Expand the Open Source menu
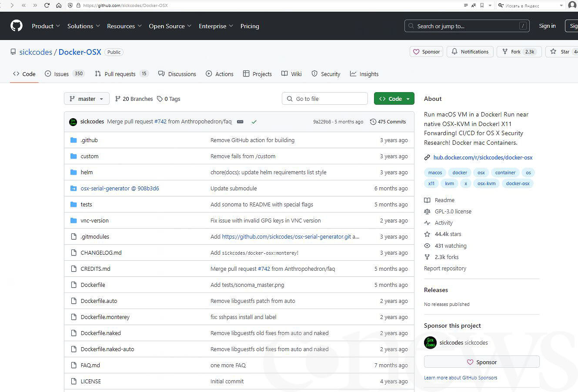Screen dimensions: 578x392 pyautogui.click(x=170, y=26)
